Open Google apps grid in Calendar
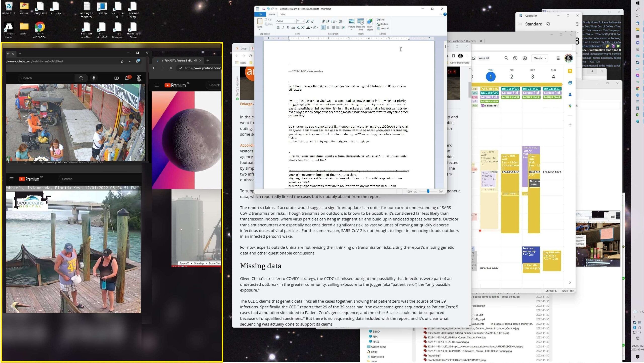The image size is (644, 363). 558,58
